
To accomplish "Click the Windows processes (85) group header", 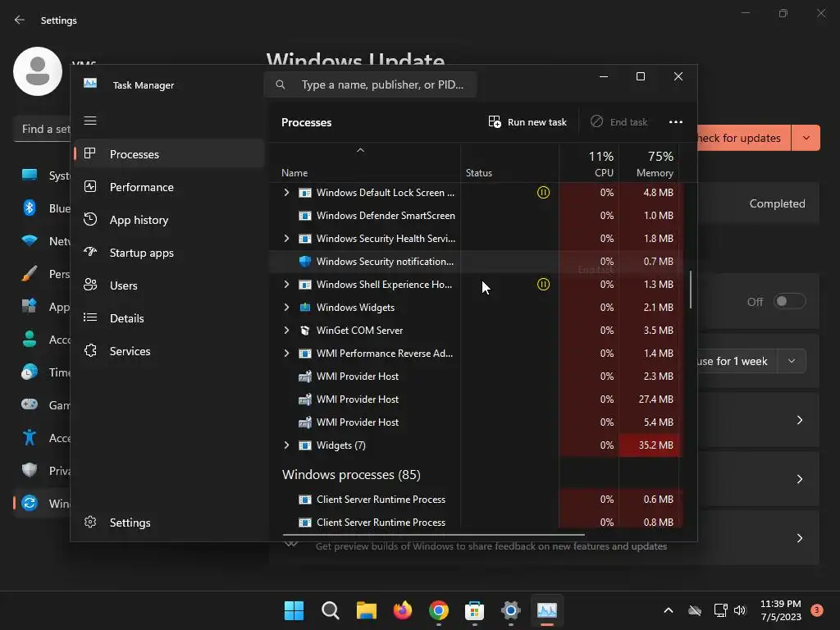I will 351,475.
